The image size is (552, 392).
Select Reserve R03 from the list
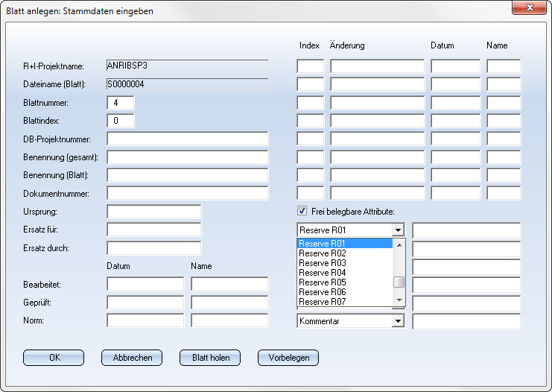323,263
